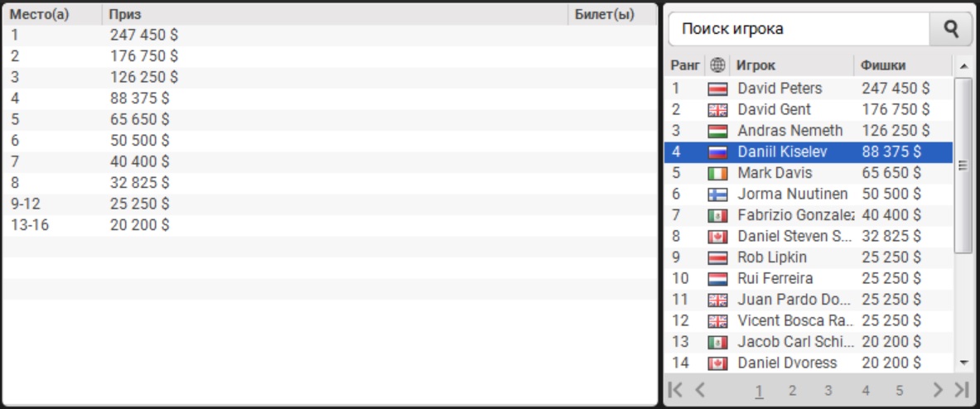
Task: Jump to last page arrow icon
Action: [962, 390]
